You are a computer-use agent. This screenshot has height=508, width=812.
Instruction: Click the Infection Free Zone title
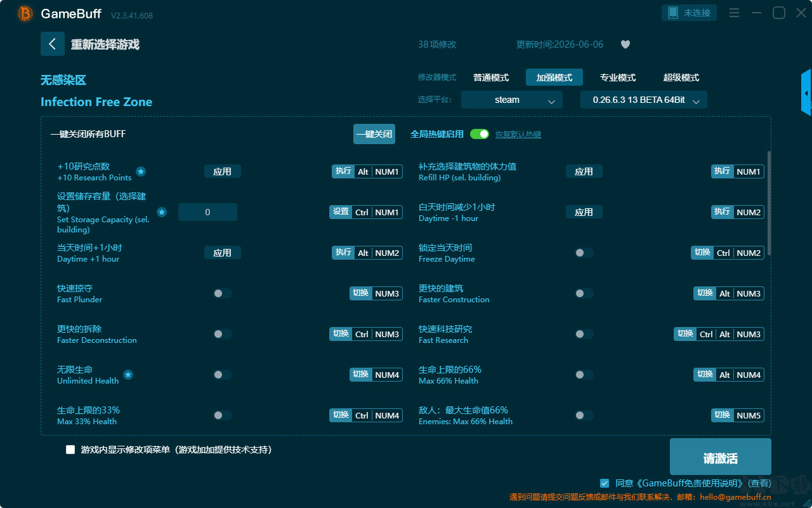pyautogui.click(x=96, y=102)
